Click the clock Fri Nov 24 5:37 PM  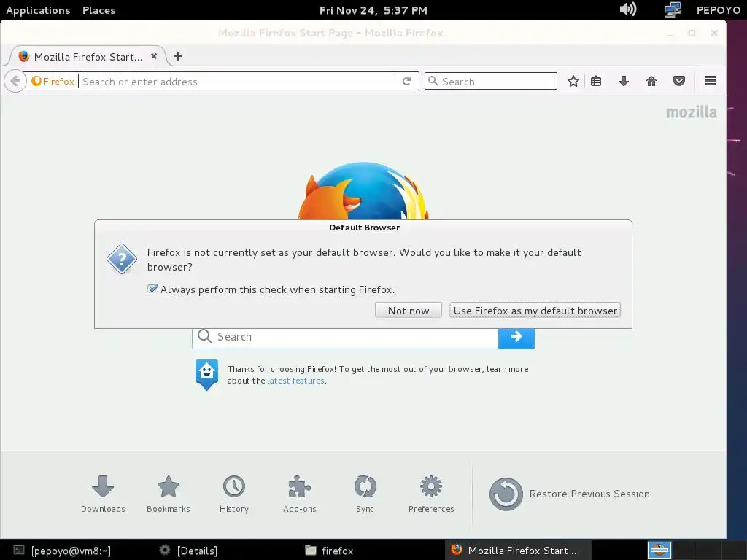(373, 10)
